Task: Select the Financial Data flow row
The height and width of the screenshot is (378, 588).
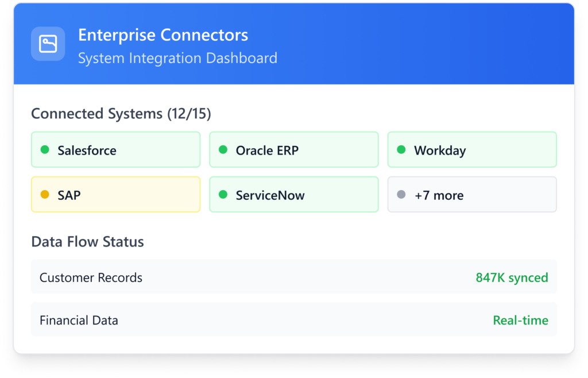Action: [x=293, y=319]
